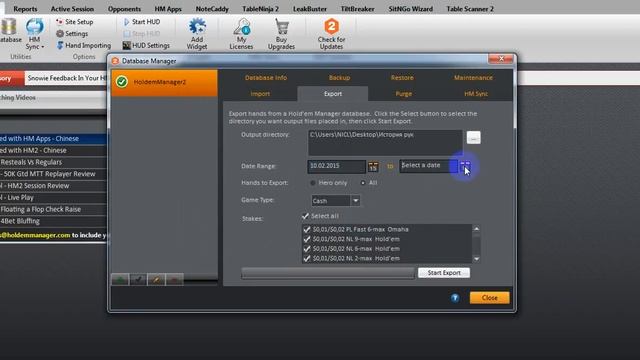This screenshot has width=640, height=360.
Task: Check for Updates
Action: (331, 34)
